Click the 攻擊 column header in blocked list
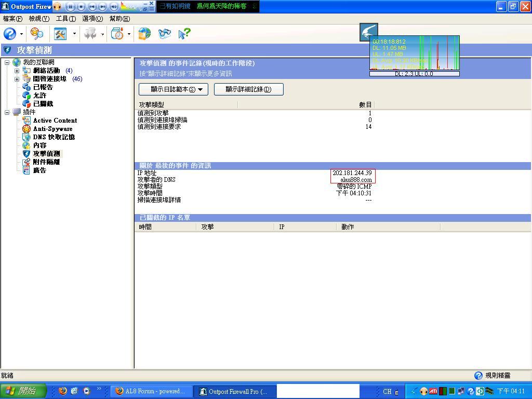 235,227
